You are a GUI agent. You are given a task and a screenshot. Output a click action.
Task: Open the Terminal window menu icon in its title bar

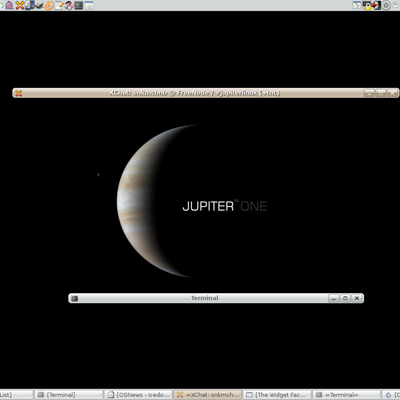pos(74,298)
